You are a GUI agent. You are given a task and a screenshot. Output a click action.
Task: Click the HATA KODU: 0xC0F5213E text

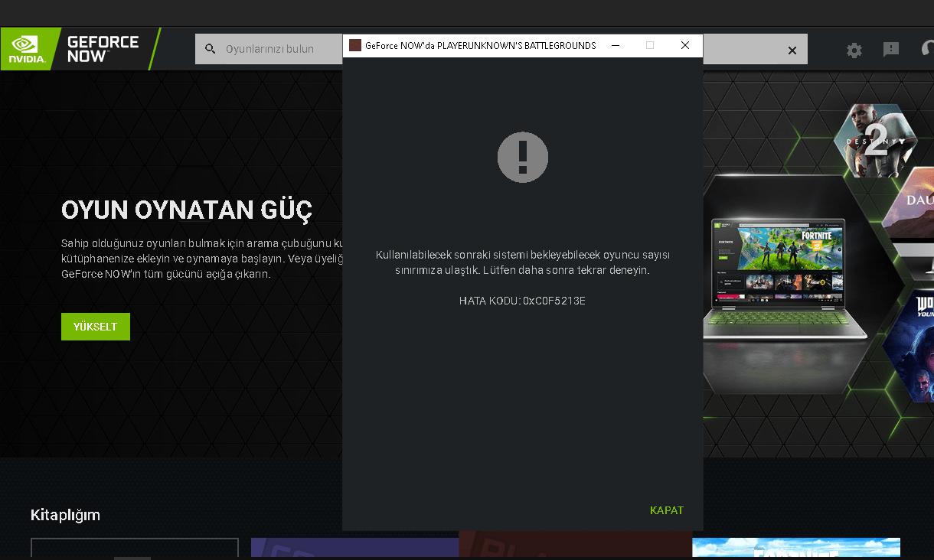click(x=522, y=301)
